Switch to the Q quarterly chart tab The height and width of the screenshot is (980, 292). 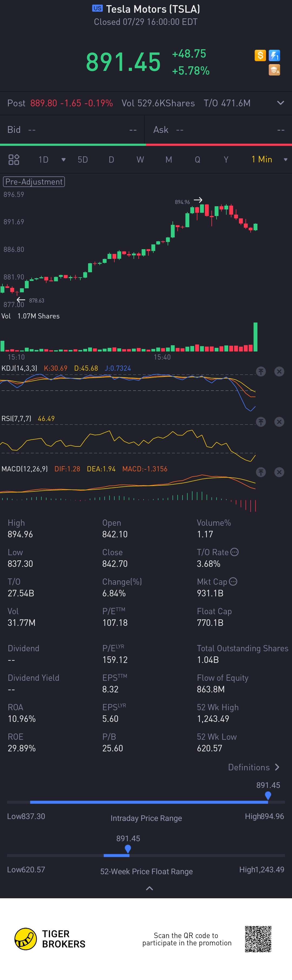[197, 159]
